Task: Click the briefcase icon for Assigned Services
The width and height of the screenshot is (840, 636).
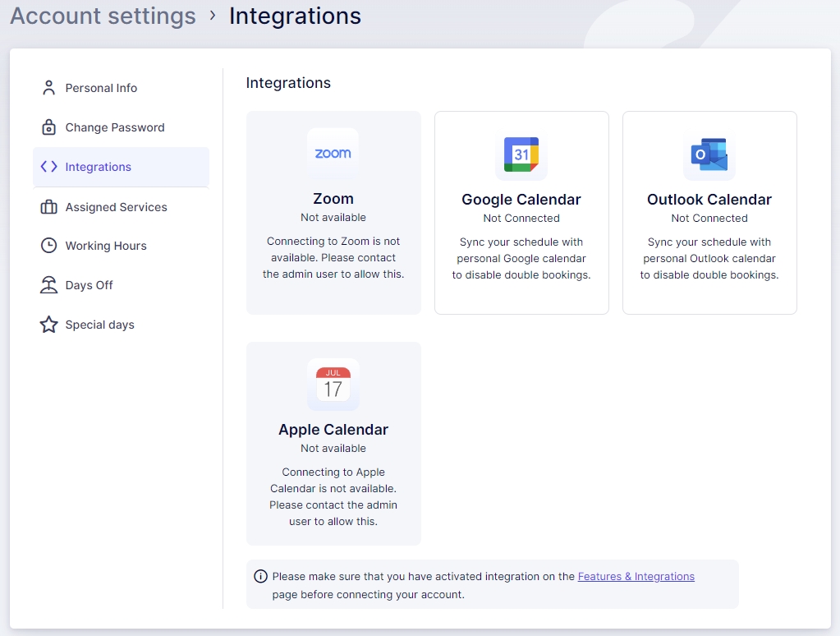Action: click(48, 207)
